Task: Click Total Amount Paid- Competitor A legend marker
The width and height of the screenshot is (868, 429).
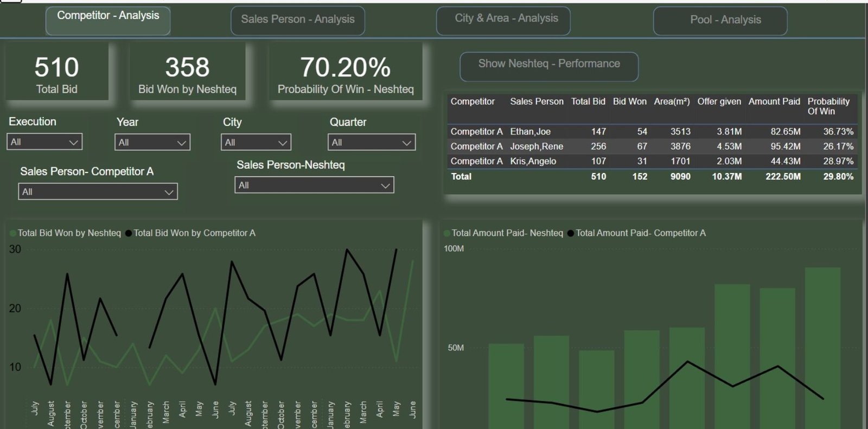Action: pos(571,233)
